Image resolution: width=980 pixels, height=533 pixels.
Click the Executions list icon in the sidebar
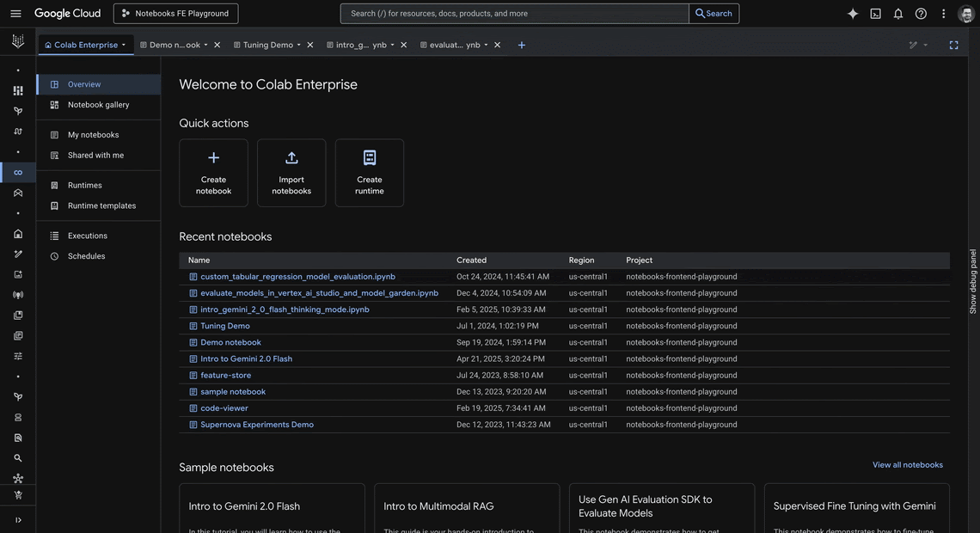coord(54,236)
